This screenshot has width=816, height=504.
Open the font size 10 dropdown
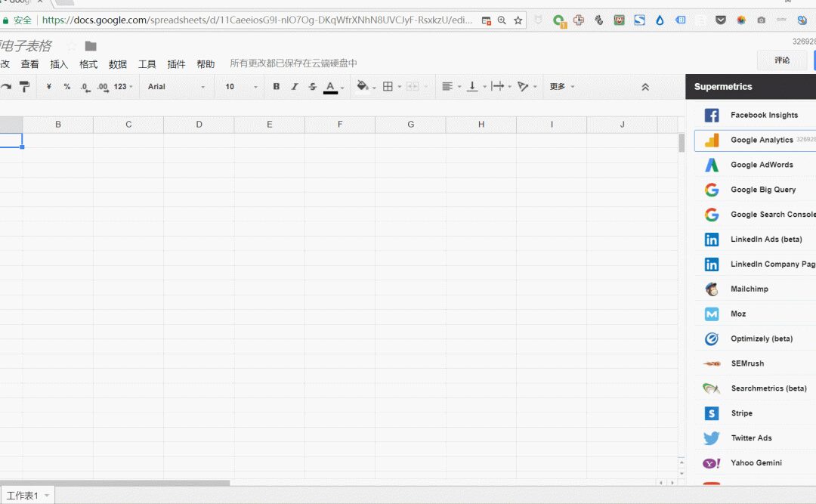coord(241,86)
